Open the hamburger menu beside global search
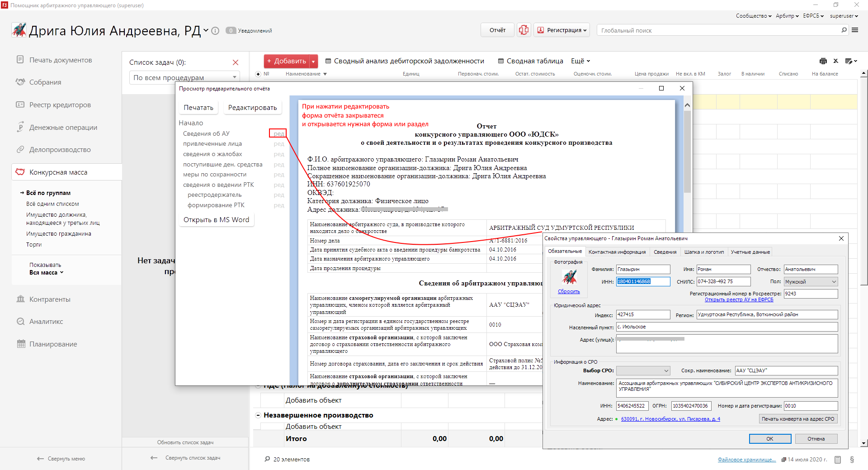This screenshot has width=868, height=470. 855,30
